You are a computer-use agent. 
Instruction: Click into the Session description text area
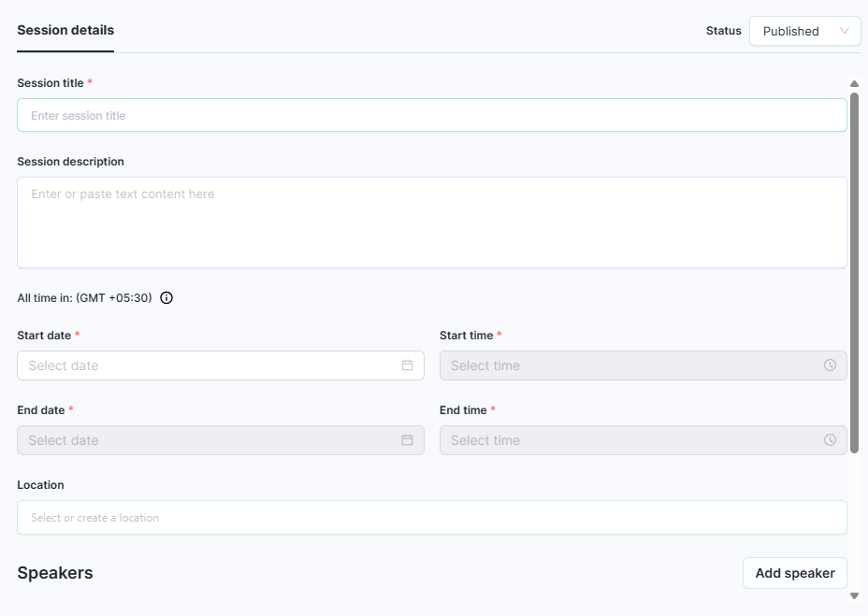pos(431,222)
